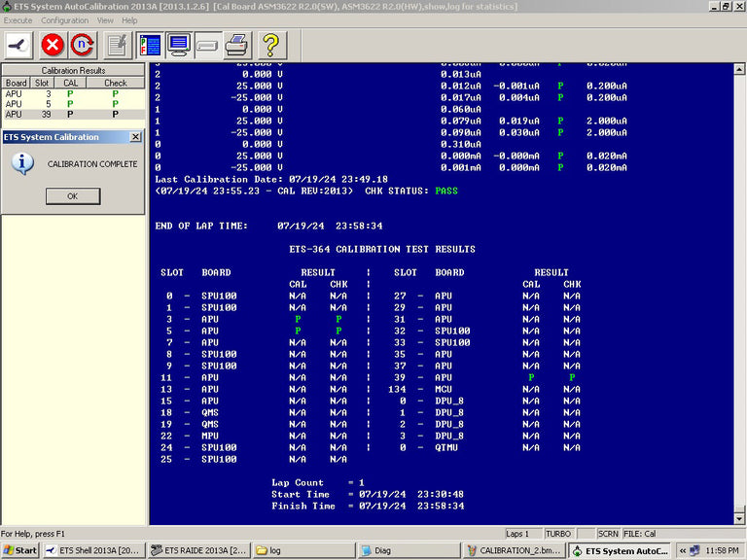Select the APU slot 5 result row
The height and width of the screenshot is (560, 747).
73,104
